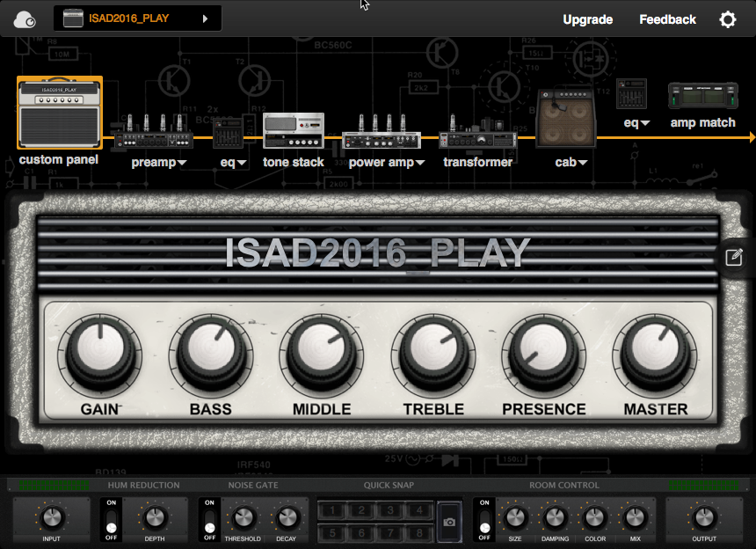Expand the preamp dropdown
Image resolution: width=756 pixels, height=549 pixels.
[x=159, y=163]
